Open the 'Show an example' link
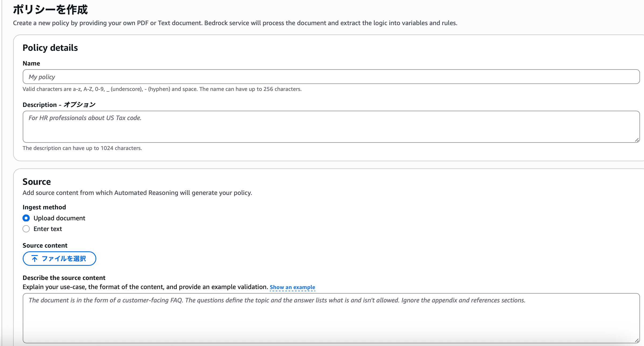644x346 pixels. (x=292, y=287)
